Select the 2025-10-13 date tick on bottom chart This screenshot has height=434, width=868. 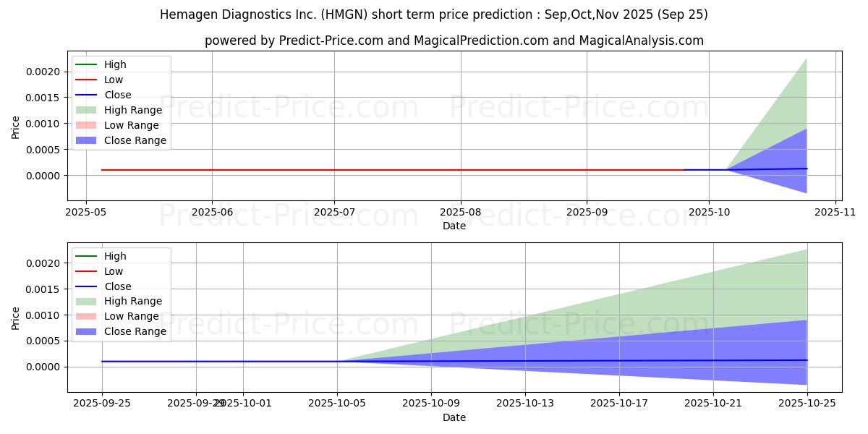point(525,404)
